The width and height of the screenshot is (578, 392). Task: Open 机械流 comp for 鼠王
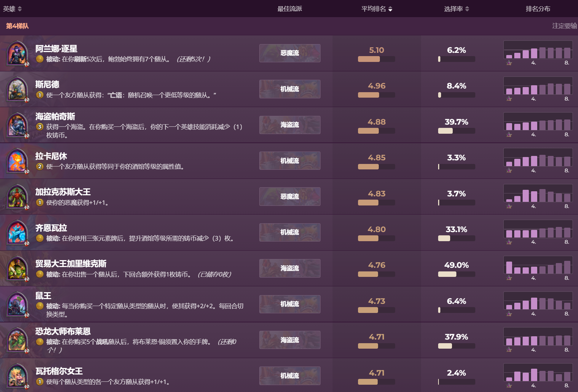290,304
